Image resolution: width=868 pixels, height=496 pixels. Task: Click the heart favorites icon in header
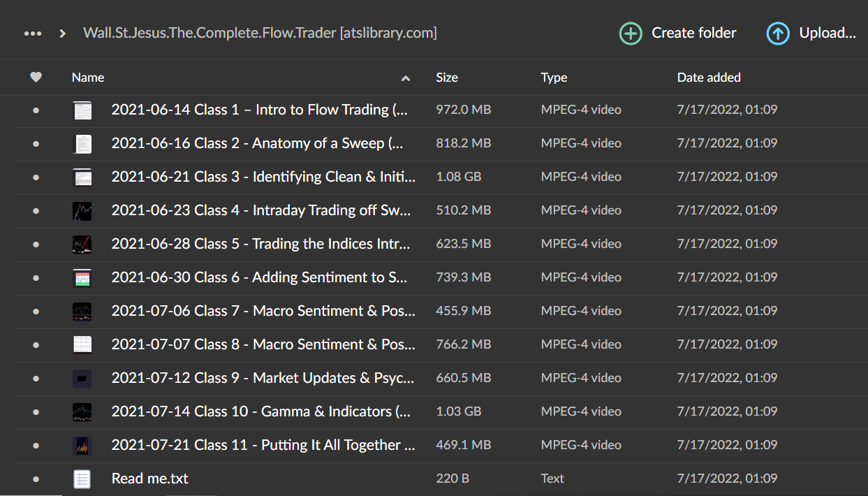(x=36, y=77)
